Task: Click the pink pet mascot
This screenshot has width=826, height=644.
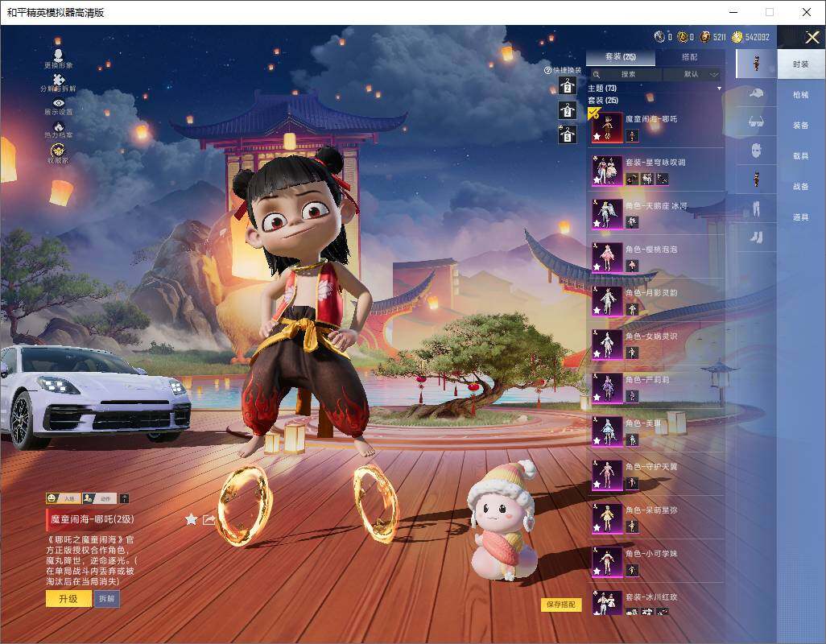Action: pos(502,522)
